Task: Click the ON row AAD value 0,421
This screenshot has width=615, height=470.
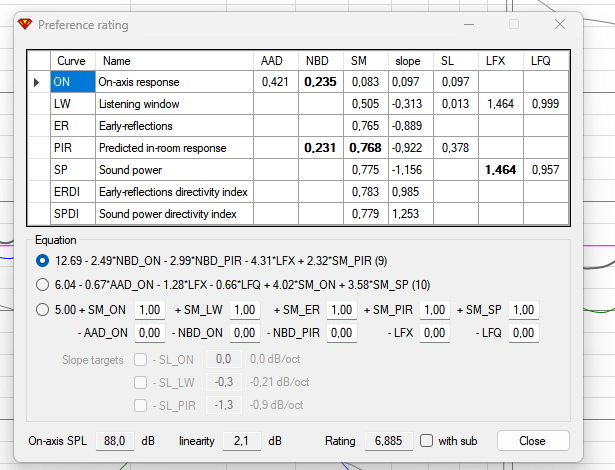Action: click(276, 82)
